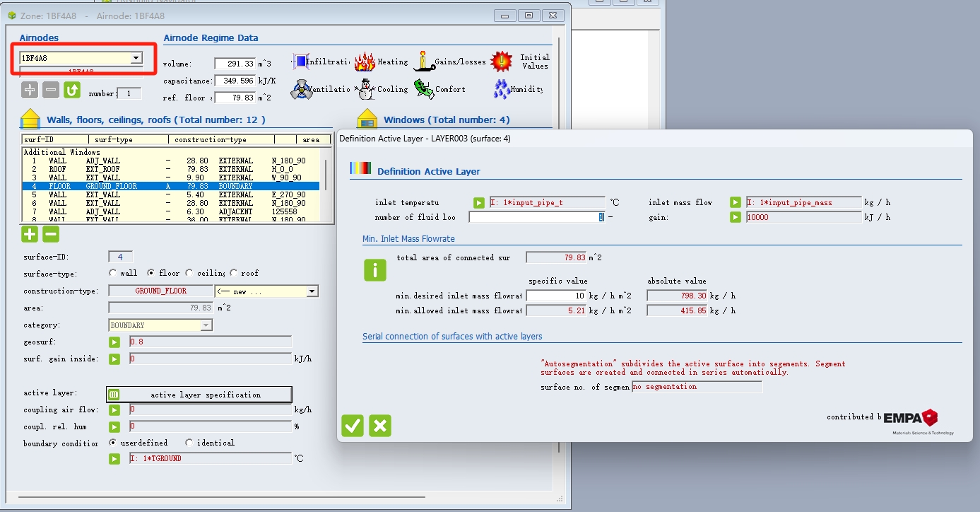Viewport: 980px width, 512px height.
Task: Open the Humidity droplets icon
Action: (x=501, y=89)
